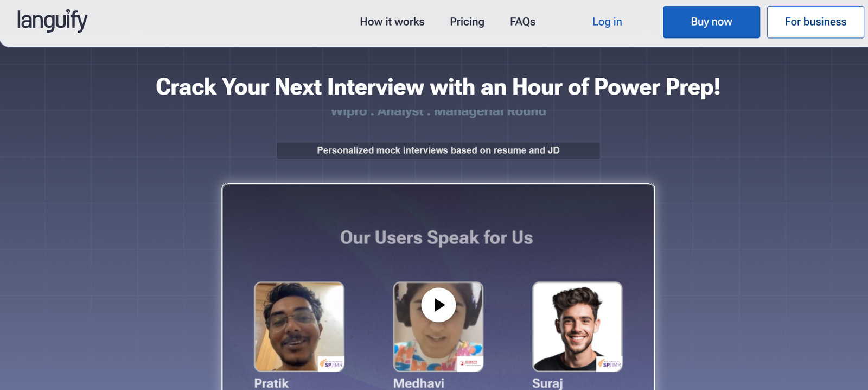Click the name Medhavi below the video
Viewport: 868px width, 390px height.
point(419,383)
